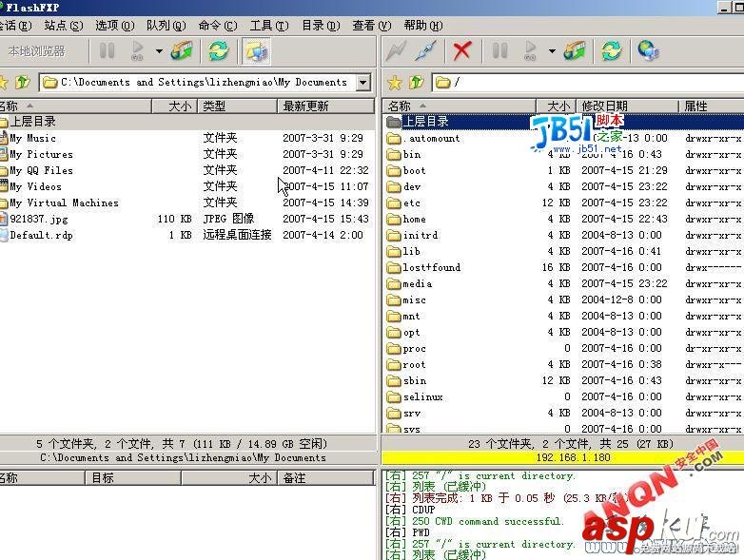Image resolution: width=744 pixels, height=560 pixels.
Task: Select the My Music folder
Action: tap(32, 138)
